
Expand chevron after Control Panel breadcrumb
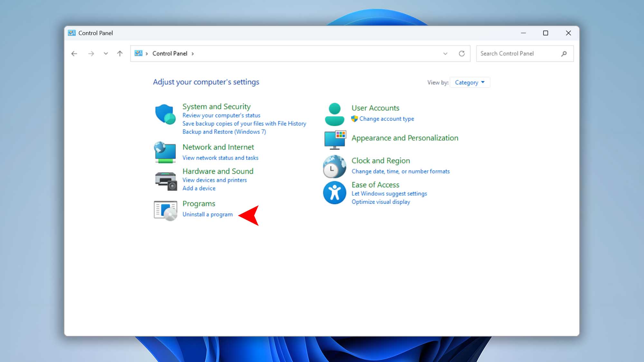point(193,54)
